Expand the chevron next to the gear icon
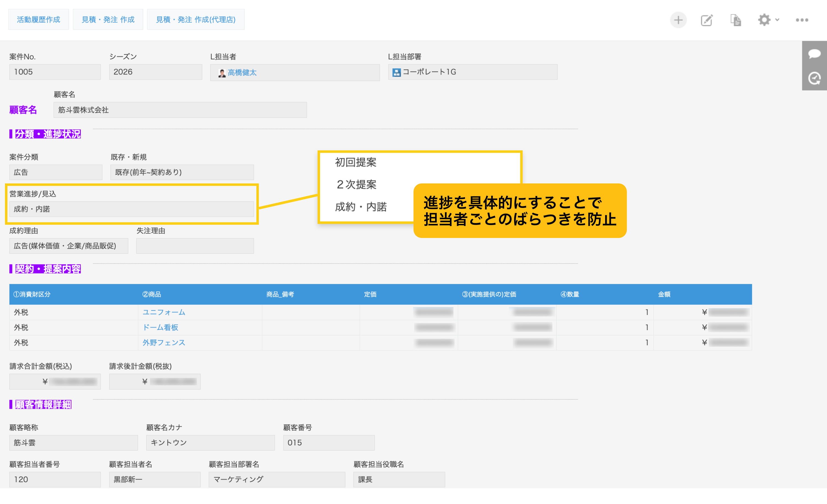Image resolution: width=827 pixels, height=504 pixels. coord(777,20)
